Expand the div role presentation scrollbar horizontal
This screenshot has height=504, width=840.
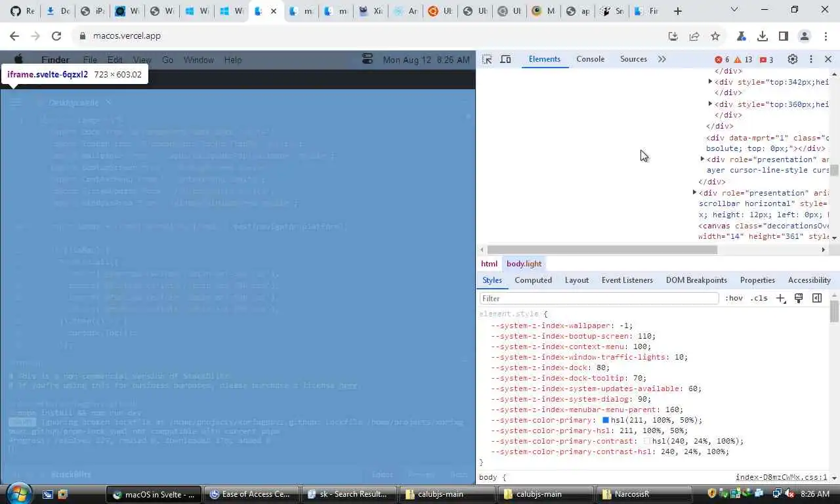[x=695, y=193]
